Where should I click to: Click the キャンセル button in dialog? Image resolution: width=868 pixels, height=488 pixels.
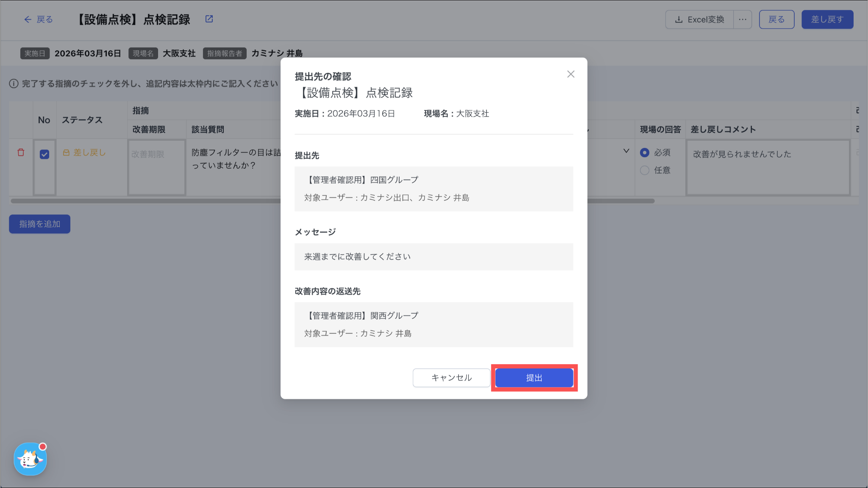coord(451,378)
